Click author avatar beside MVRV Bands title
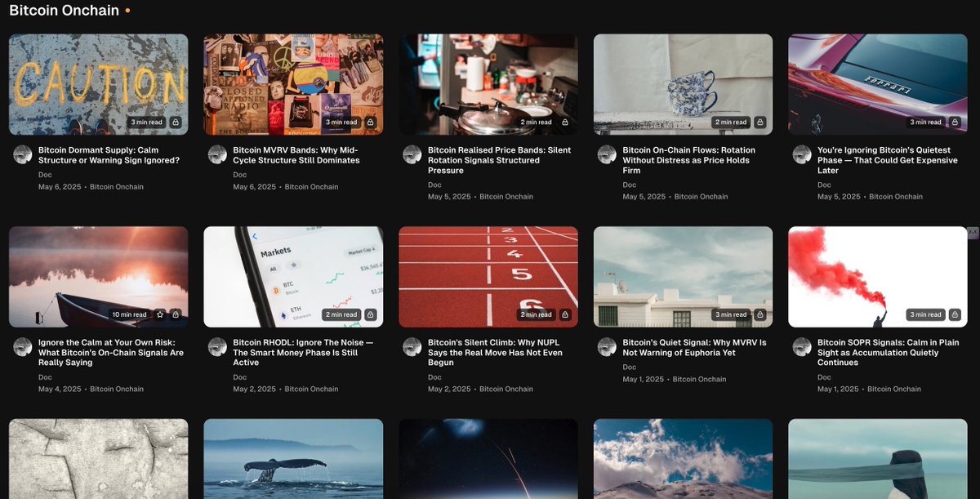The image size is (980, 499). pos(217,154)
